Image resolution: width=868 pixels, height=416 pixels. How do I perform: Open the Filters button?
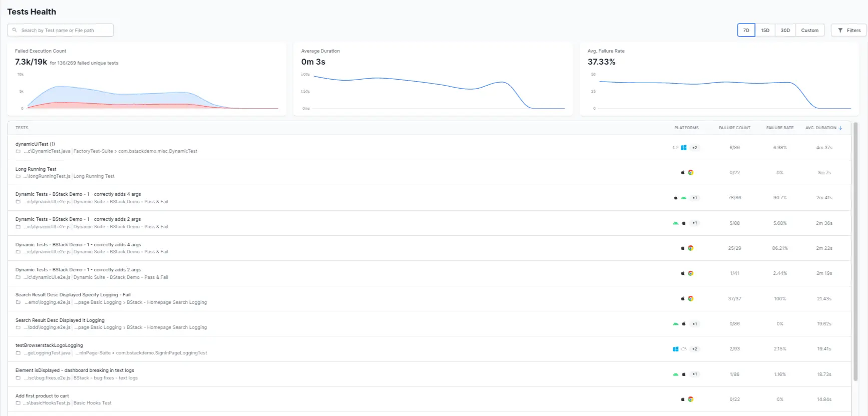(x=849, y=31)
